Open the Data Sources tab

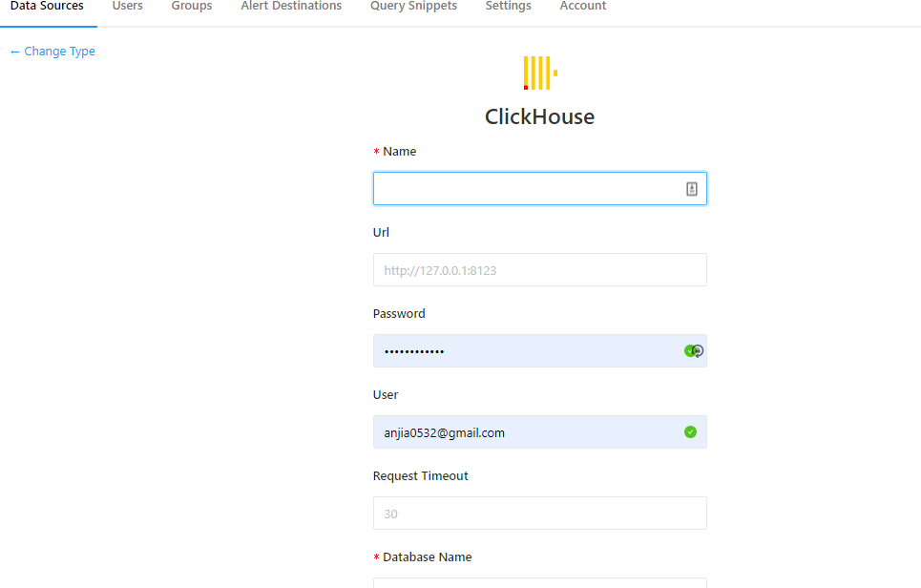47,7
